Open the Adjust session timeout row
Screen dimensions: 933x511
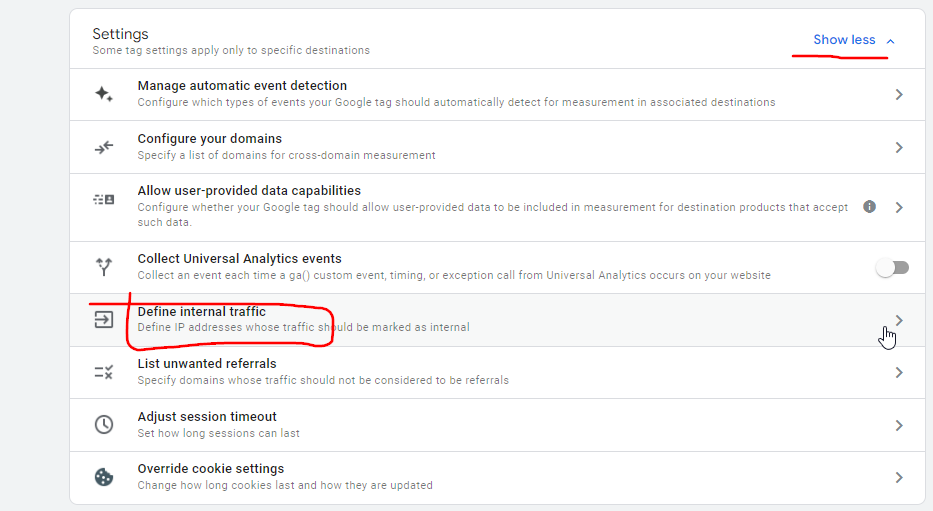pos(207,417)
